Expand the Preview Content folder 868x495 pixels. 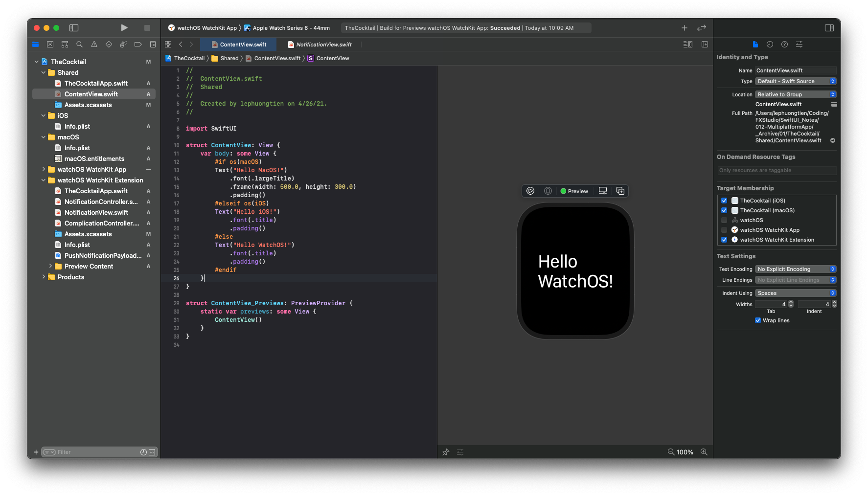pos(50,266)
